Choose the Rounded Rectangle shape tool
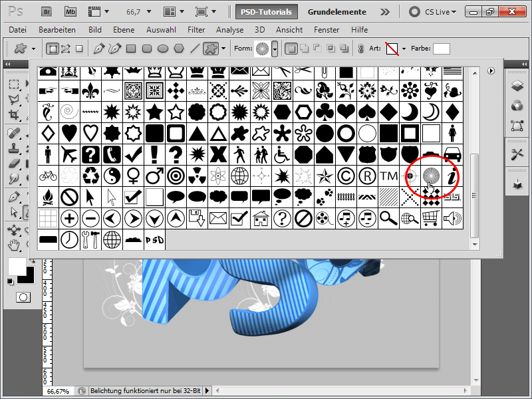 pos(147,49)
